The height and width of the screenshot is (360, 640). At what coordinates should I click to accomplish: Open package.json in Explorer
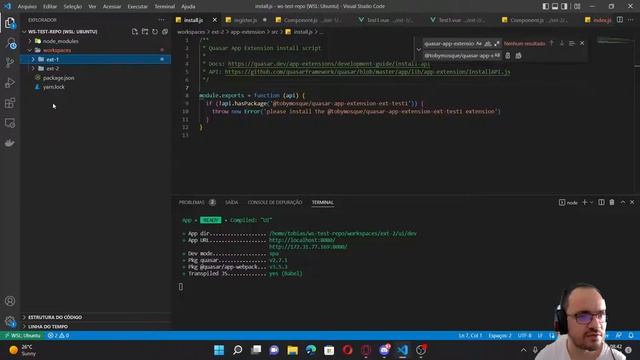click(x=58, y=78)
